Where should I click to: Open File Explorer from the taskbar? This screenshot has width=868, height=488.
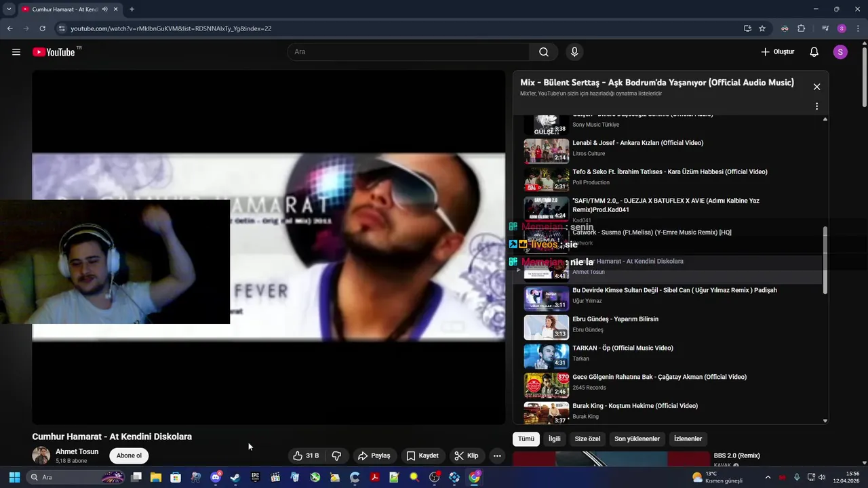click(x=156, y=477)
